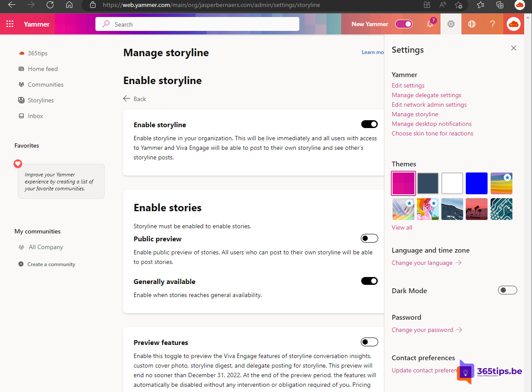
Task: Go to browser home page icon
Action: point(69,5)
